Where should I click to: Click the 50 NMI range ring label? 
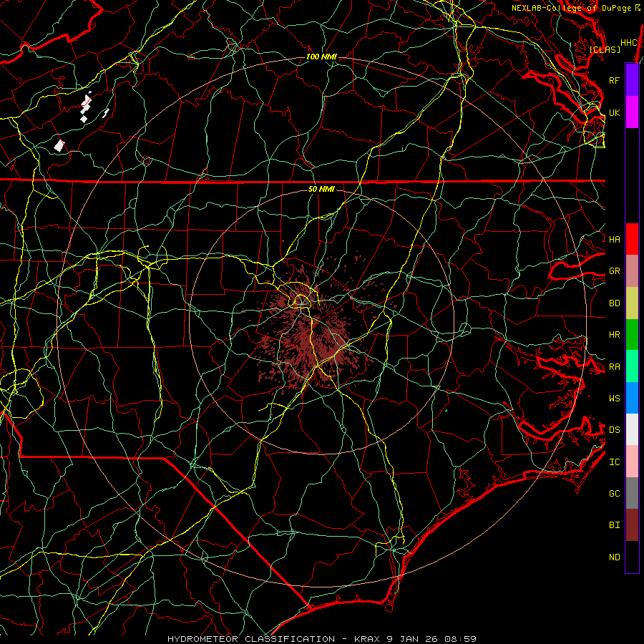tap(321, 189)
